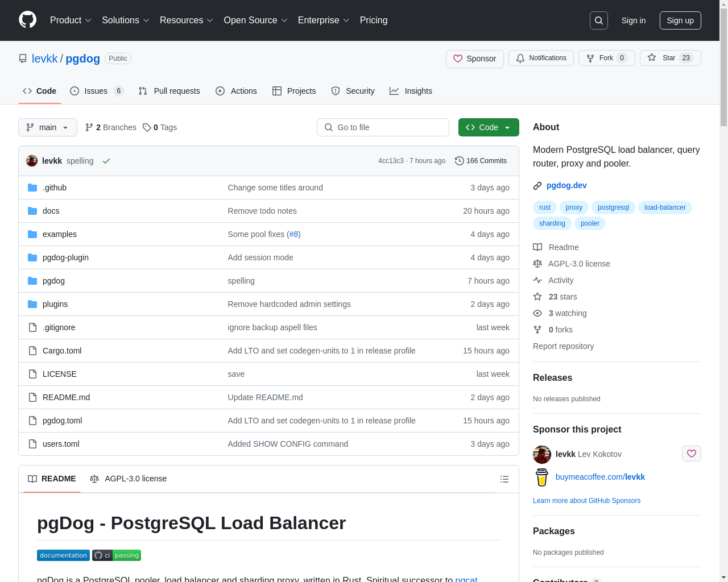View 2 Branches

coord(110,127)
